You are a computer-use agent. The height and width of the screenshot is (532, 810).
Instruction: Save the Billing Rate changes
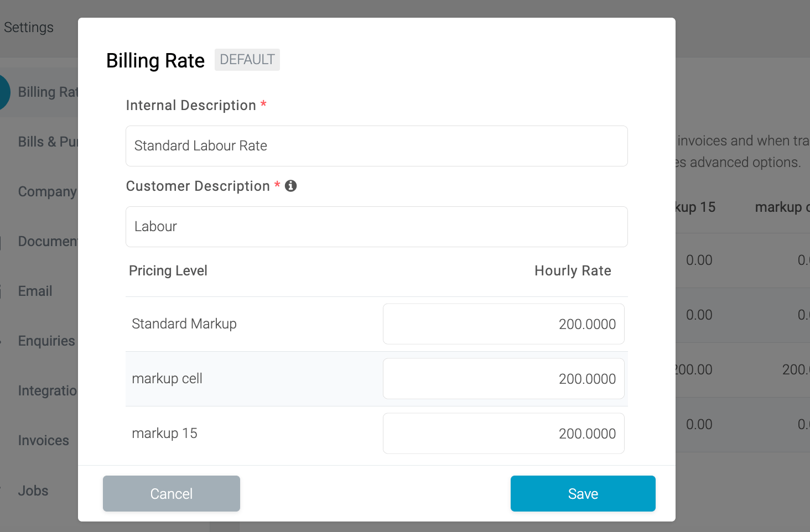pos(583,493)
